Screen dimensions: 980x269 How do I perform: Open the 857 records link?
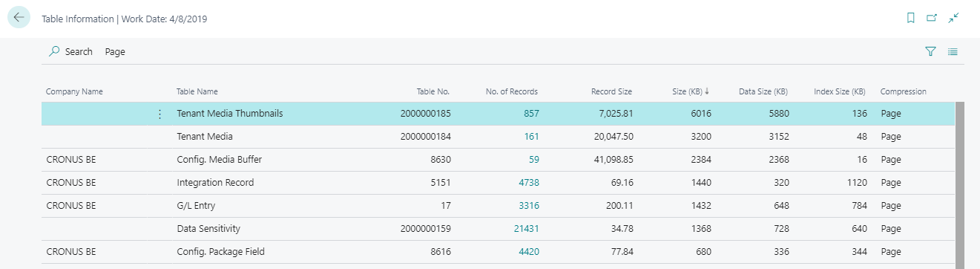531,114
